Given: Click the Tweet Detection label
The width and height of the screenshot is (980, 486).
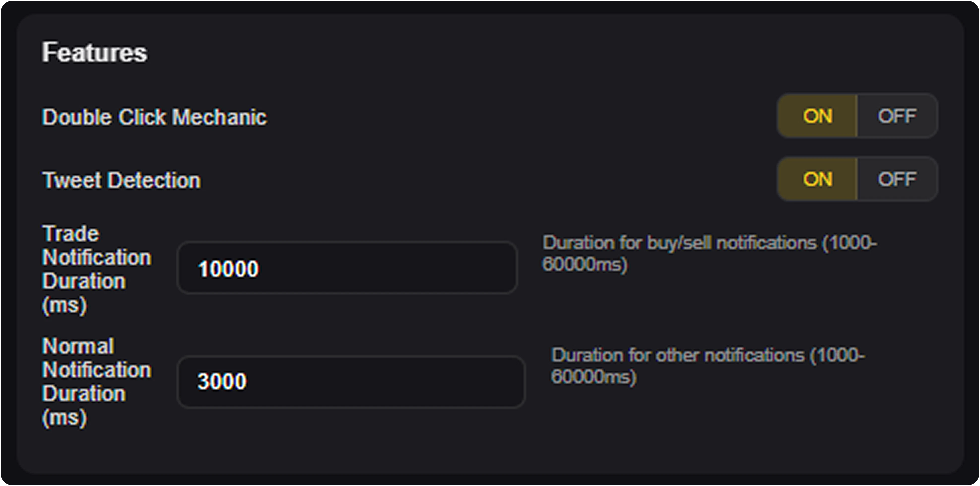Looking at the screenshot, I should (122, 180).
